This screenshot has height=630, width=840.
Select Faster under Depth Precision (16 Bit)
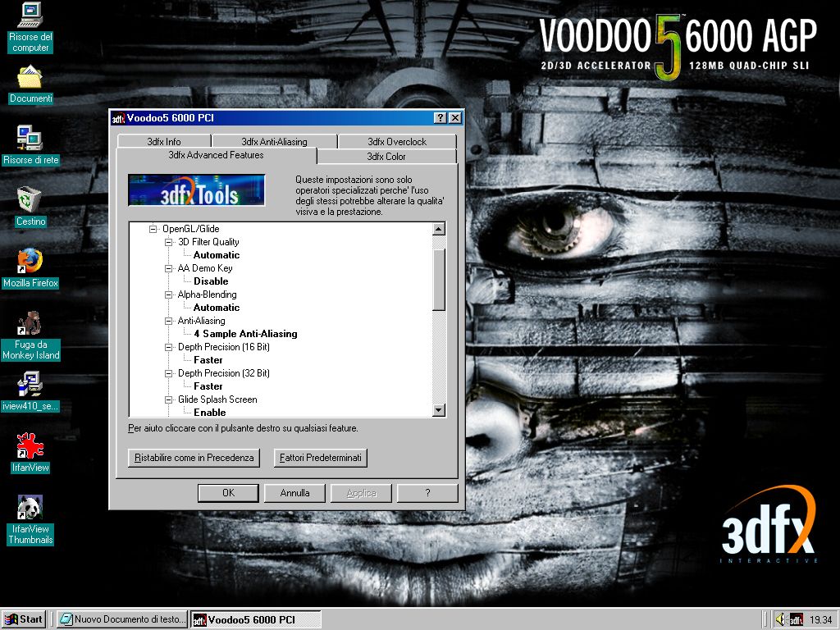[208, 360]
